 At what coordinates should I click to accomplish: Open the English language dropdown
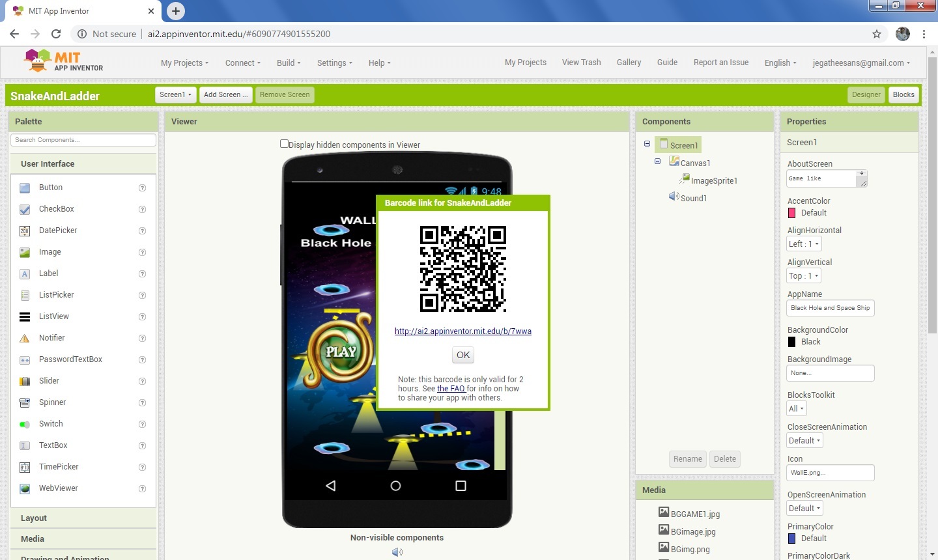pos(780,63)
